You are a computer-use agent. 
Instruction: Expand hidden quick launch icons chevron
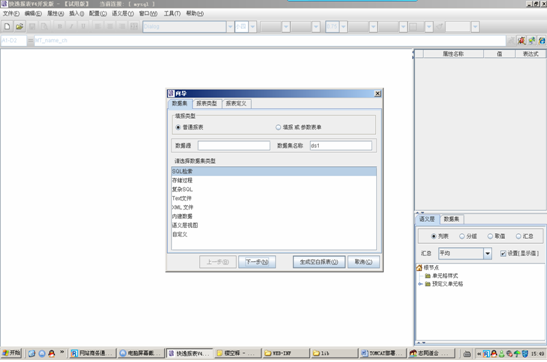(x=62, y=352)
